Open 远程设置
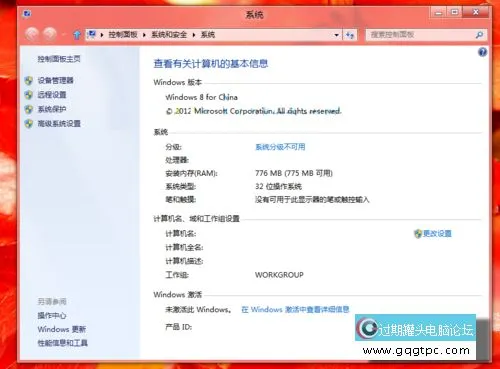The height and width of the screenshot is (369, 500). (52, 95)
